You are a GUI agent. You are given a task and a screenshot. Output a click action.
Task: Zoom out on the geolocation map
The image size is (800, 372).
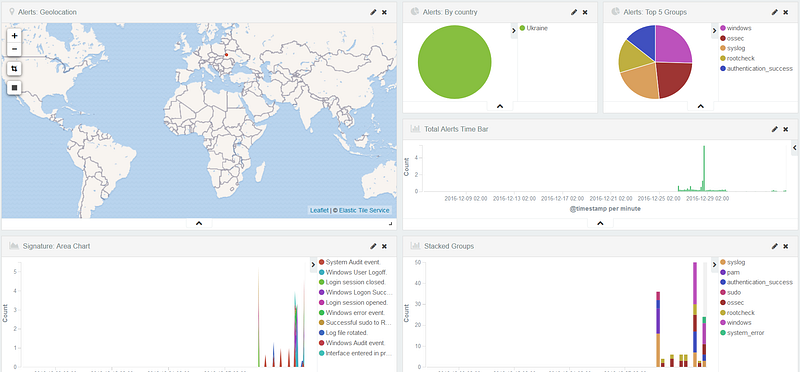[14, 49]
